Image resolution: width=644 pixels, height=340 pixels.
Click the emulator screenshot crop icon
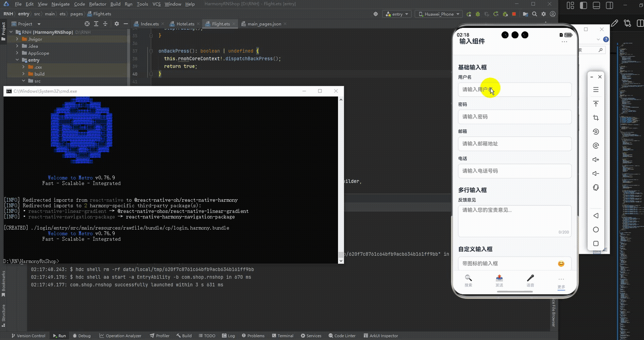click(x=596, y=118)
